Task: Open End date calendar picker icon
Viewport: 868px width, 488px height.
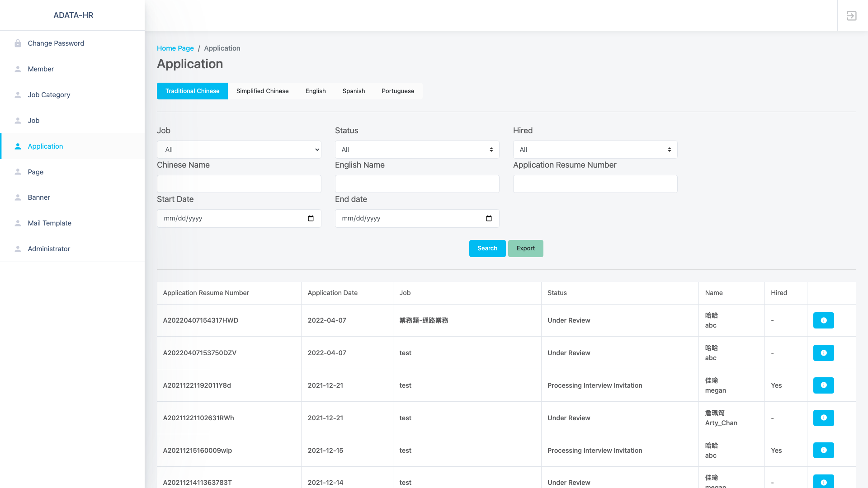Action: (x=489, y=219)
